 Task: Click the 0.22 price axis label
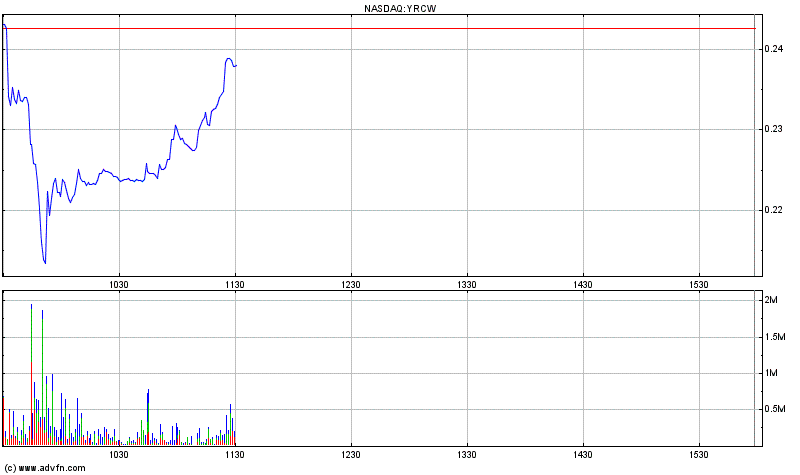pos(773,210)
